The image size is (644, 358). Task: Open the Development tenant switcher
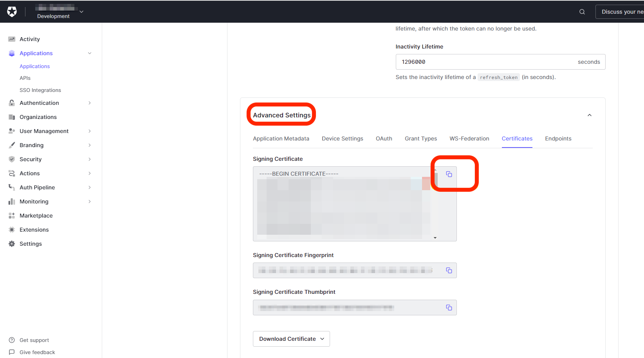59,12
